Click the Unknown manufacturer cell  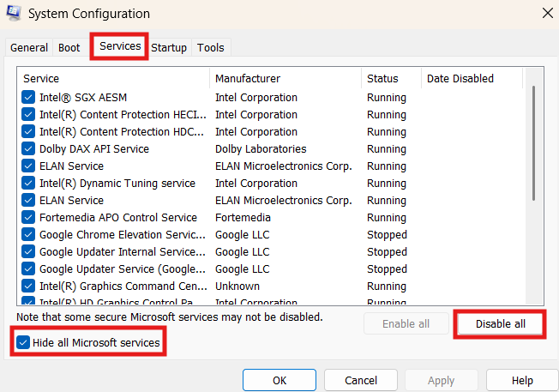pos(237,286)
